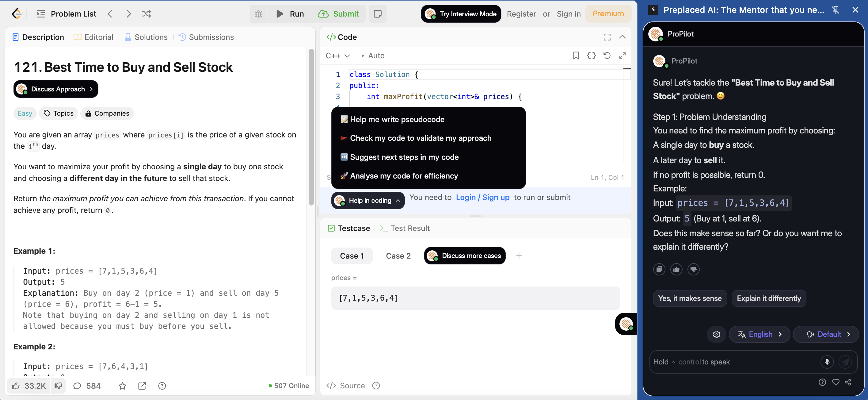The image size is (868, 400).
Task: Share problem via external link icon
Action: [142, 386]
